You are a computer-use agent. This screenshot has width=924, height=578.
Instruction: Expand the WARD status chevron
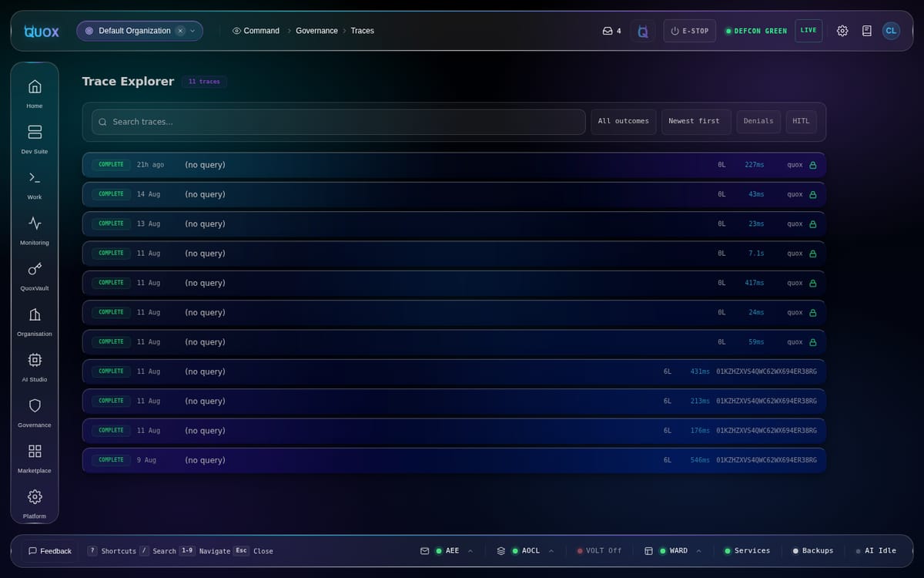[x=699, y=551]
